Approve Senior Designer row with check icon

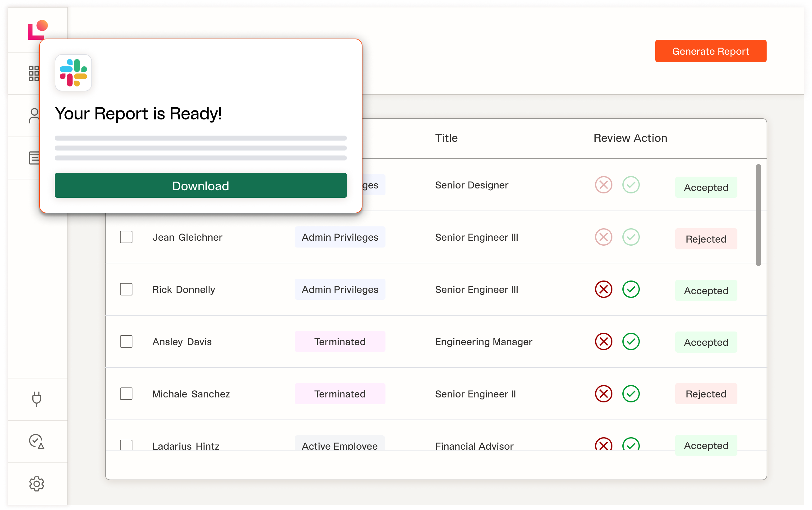[630, 185]
